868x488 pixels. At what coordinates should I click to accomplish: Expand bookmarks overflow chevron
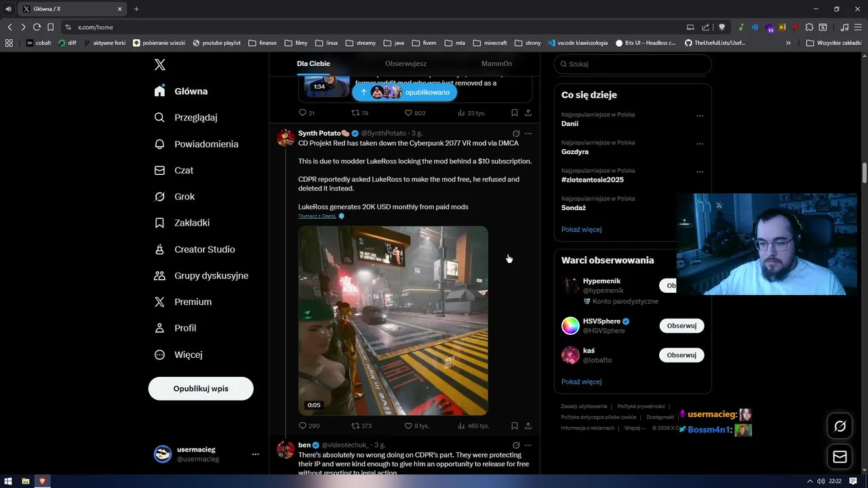pos(788,43)
